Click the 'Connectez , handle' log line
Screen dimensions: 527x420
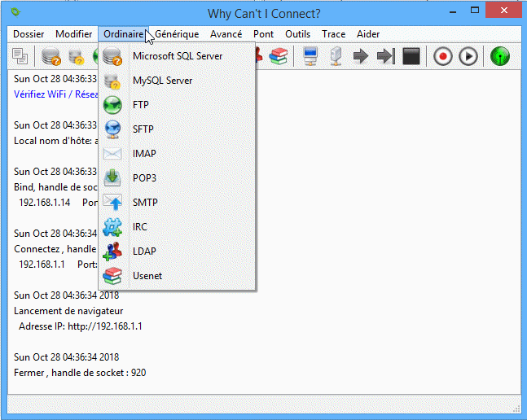pyautogui.click(x=55, y=249)
